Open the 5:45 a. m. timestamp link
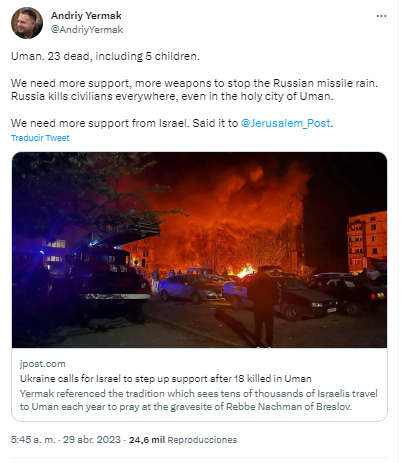Viewport: 403px width, 463px height. click(33, 440)
